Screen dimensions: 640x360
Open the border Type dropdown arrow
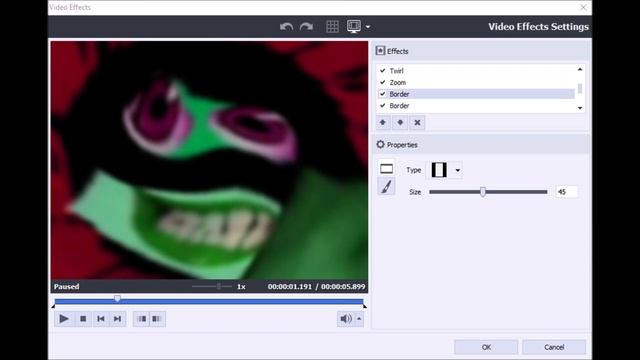pyautogui.click(x=458, y=170)
